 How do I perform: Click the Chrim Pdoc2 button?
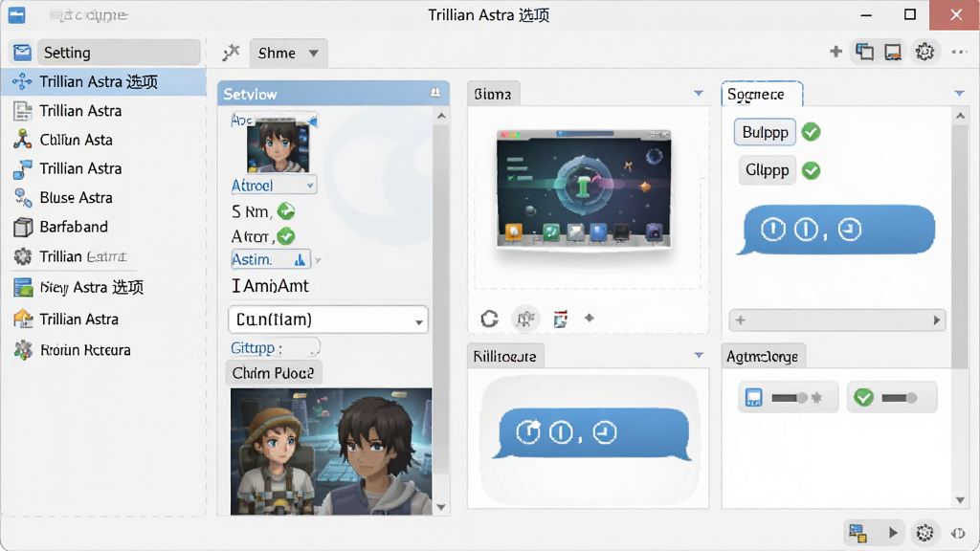pyautogui.click(x=273, y=373)
